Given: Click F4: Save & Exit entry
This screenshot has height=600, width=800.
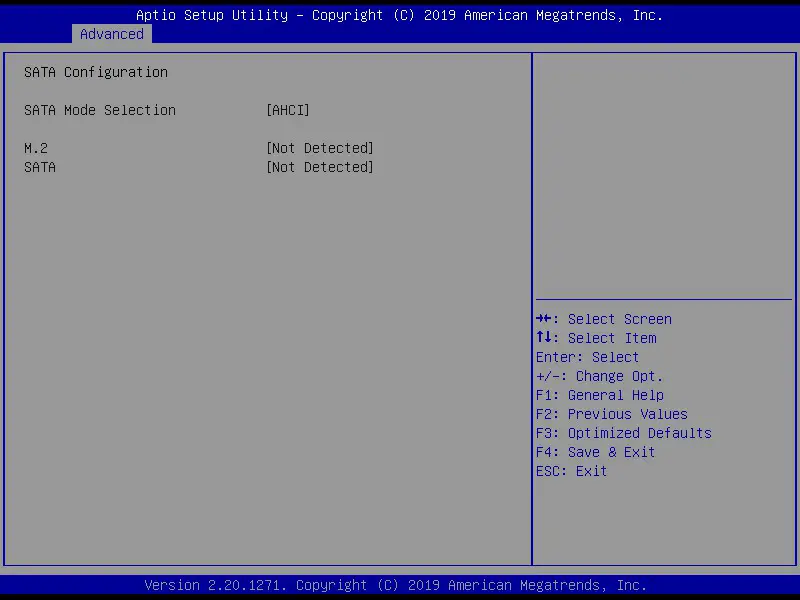Looking at the screenshot, I should coord(595,452).
